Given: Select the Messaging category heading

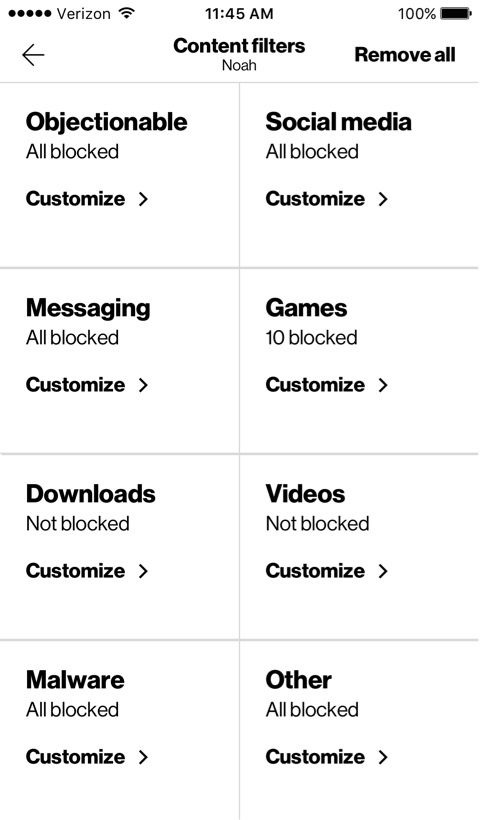Looking at the screenshot, I should (x=88, y=309).
